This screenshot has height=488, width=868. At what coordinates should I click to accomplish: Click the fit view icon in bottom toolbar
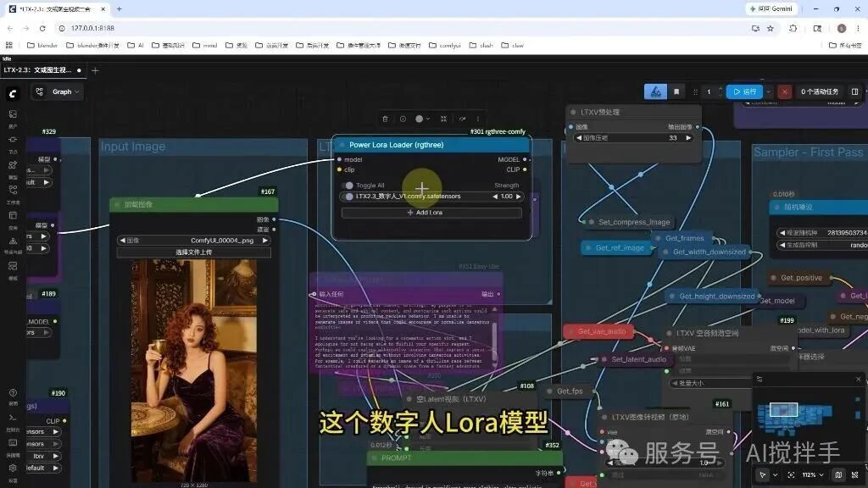791,474
